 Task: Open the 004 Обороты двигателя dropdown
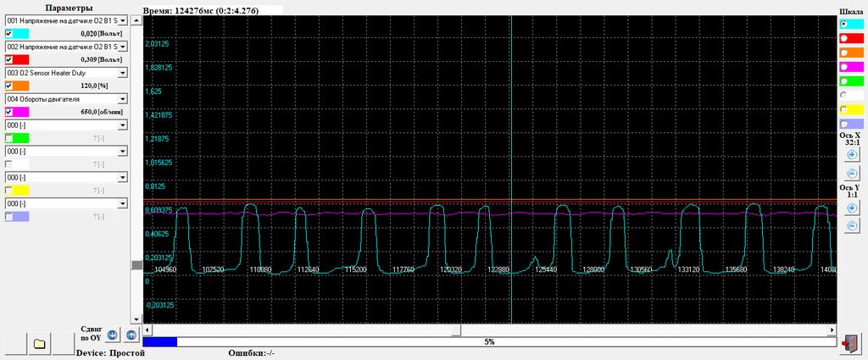point(122,99)
